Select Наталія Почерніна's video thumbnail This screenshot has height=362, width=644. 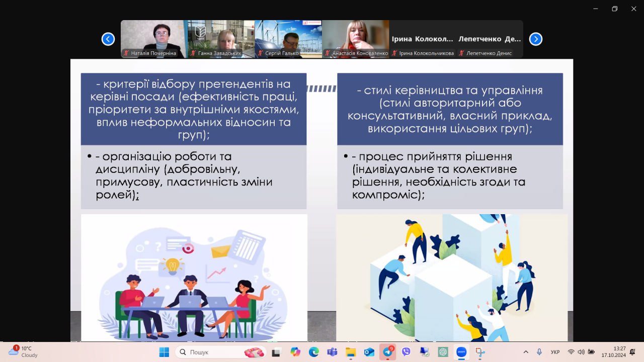pyautogui.click(x=153, y=39)
